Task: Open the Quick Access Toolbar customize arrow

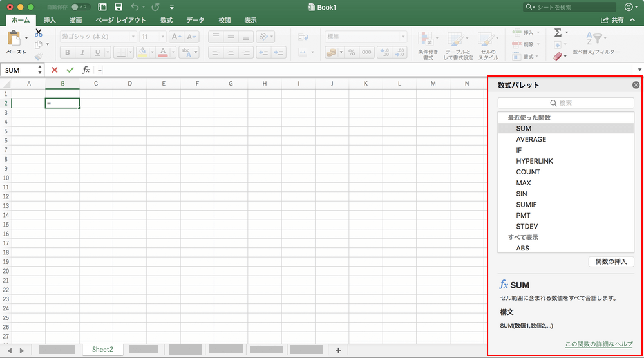Action: [x=172, y=7]
